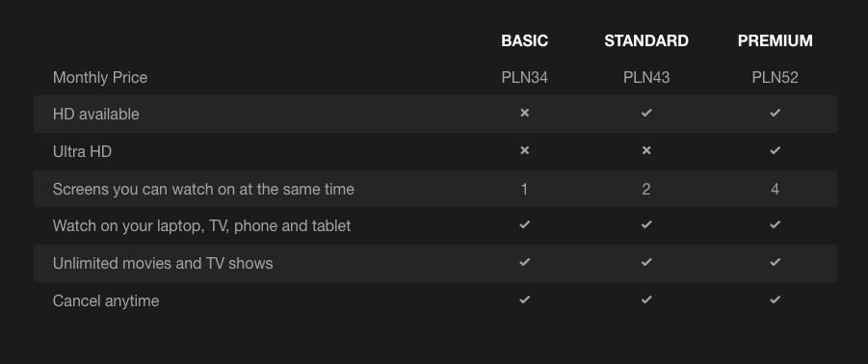Click the Unlimited movies and TV shows label
Viewport: 868px width, 364px height.
[163, 263]
